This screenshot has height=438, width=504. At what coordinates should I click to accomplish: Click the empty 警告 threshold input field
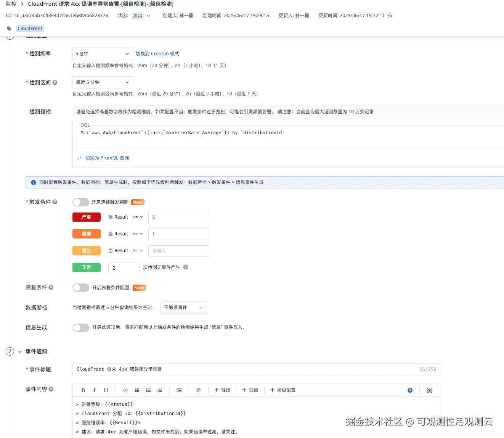179,251
